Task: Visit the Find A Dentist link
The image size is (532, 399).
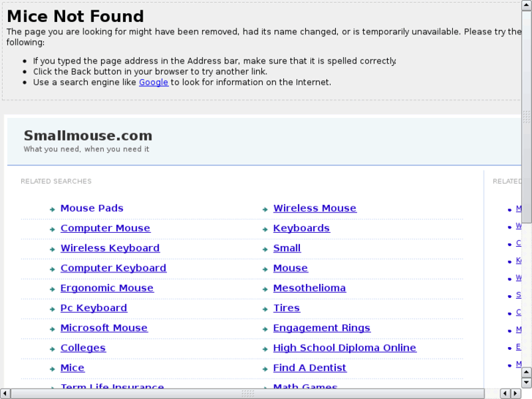Action: pyautogui.click(x=310, y=368)
